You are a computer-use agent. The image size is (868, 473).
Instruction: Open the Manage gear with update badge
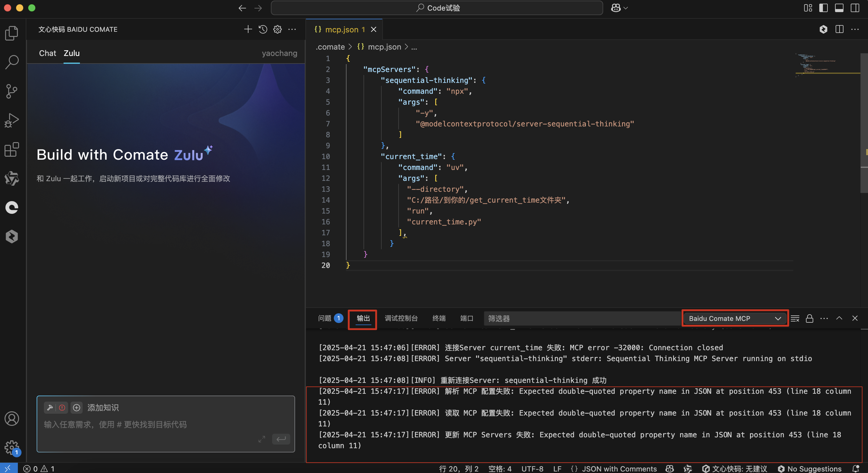click(x=12, y=448)
